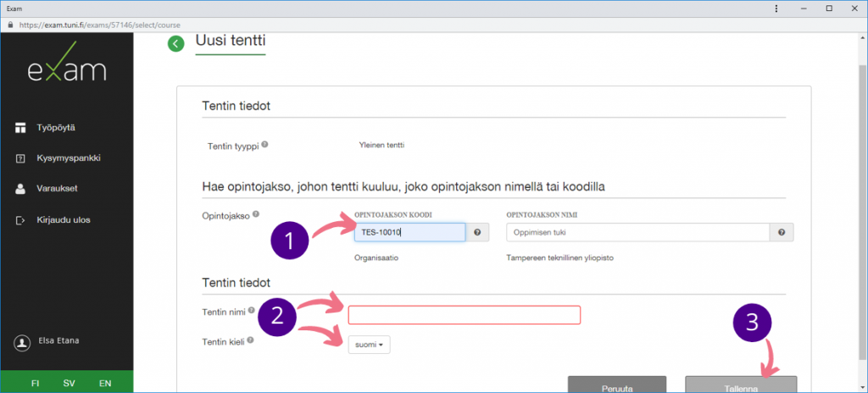Click the Varaukset person icon
The image size is (868, 393).
21,189
